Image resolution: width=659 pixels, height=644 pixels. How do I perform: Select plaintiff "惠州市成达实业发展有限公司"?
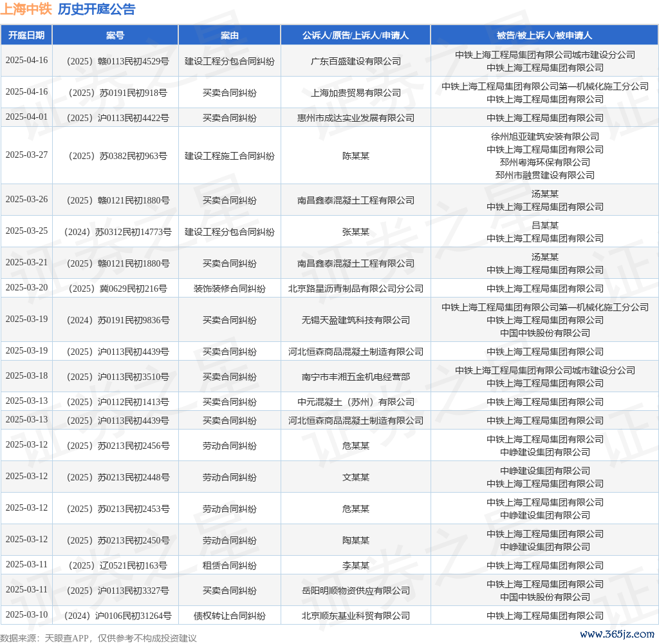click(x=355, y=118)
